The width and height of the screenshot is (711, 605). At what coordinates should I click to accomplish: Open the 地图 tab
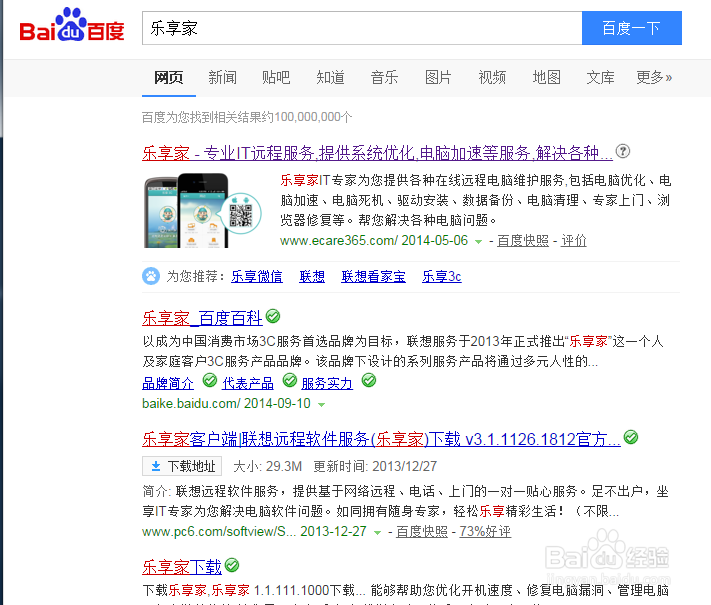pos(546,78)
